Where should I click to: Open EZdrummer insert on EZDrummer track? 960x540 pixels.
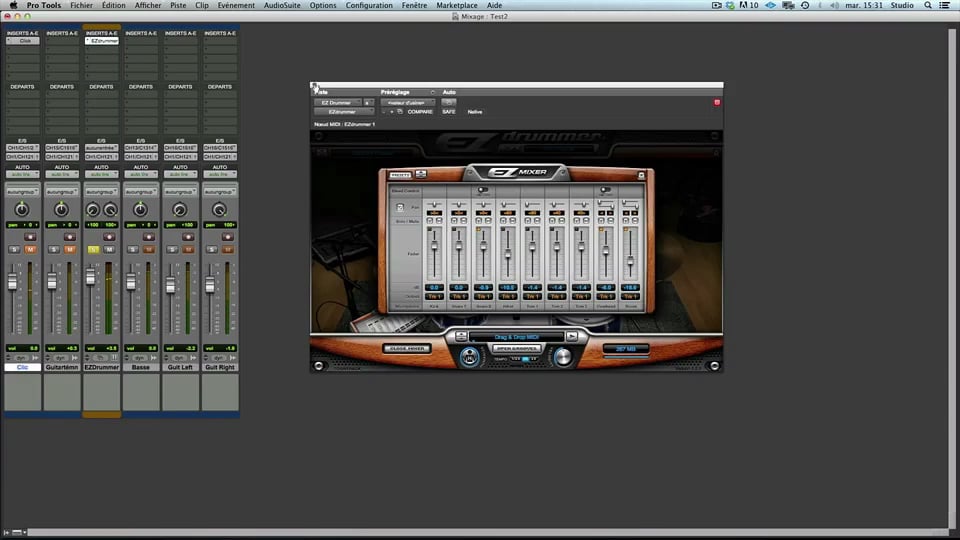[102, 41]
